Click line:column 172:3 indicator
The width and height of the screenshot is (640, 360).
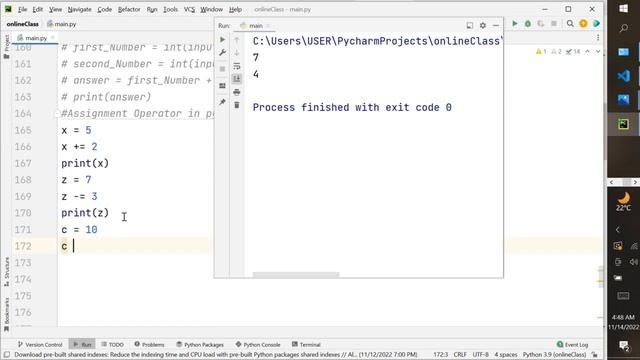point(440,355)
